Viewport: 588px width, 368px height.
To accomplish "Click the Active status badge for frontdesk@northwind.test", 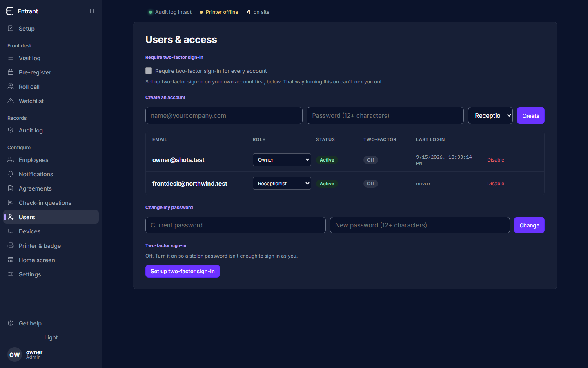I will pyautogui.click(x=327, y=184).
